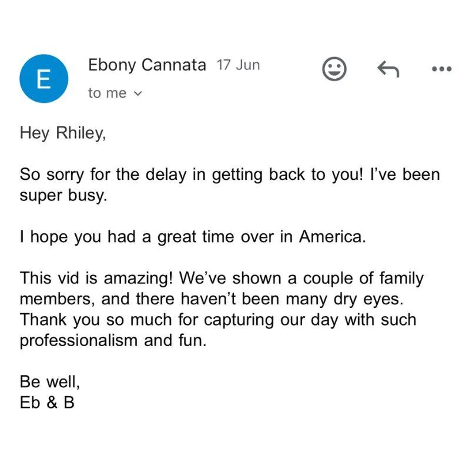476x476 pixels.
Task: Click the 'professionalism and fun.' line
Action: point(113,341)
